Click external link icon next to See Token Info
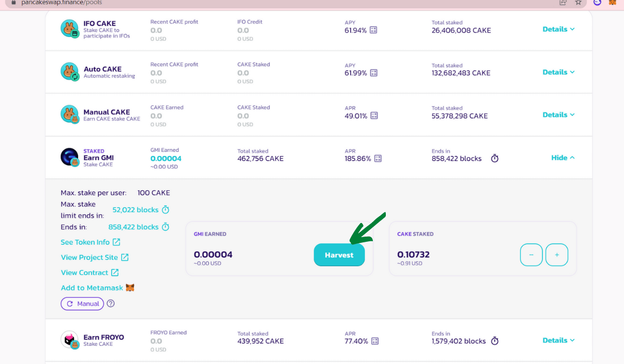This screenshot has width=624, height=364. point(116,242)
